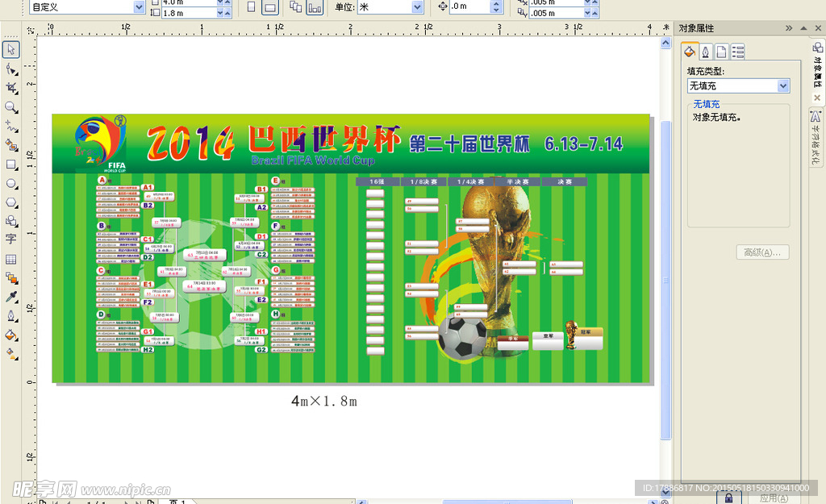Click the ruler origin corner icon
The image size is (826, 504).
[x=30, y=30]
